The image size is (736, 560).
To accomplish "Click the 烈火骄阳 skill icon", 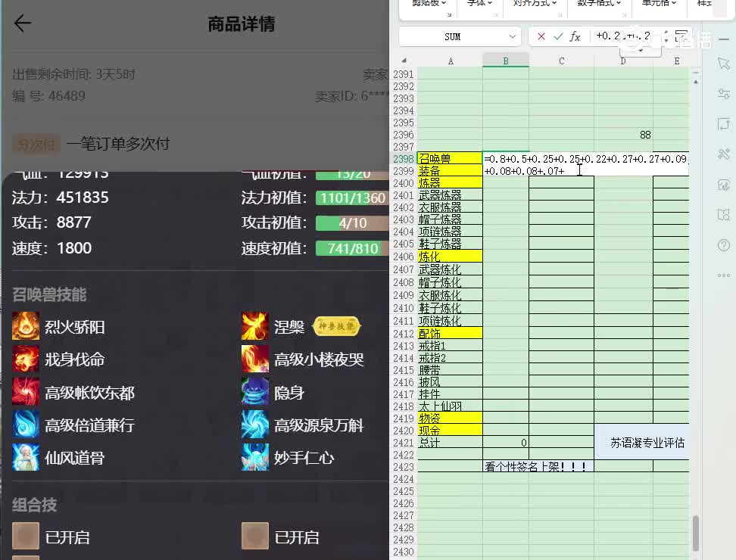I will [25, 326].
